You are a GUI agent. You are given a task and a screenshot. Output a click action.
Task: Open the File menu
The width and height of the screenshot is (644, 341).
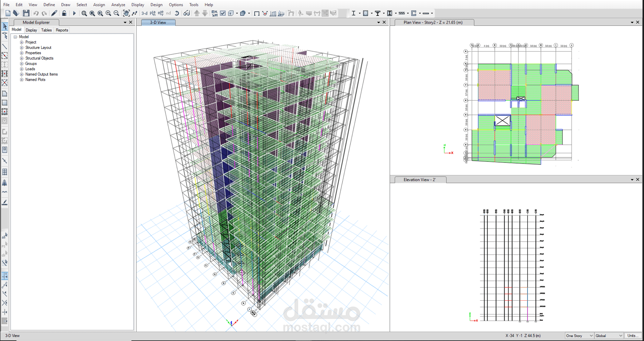7,5
